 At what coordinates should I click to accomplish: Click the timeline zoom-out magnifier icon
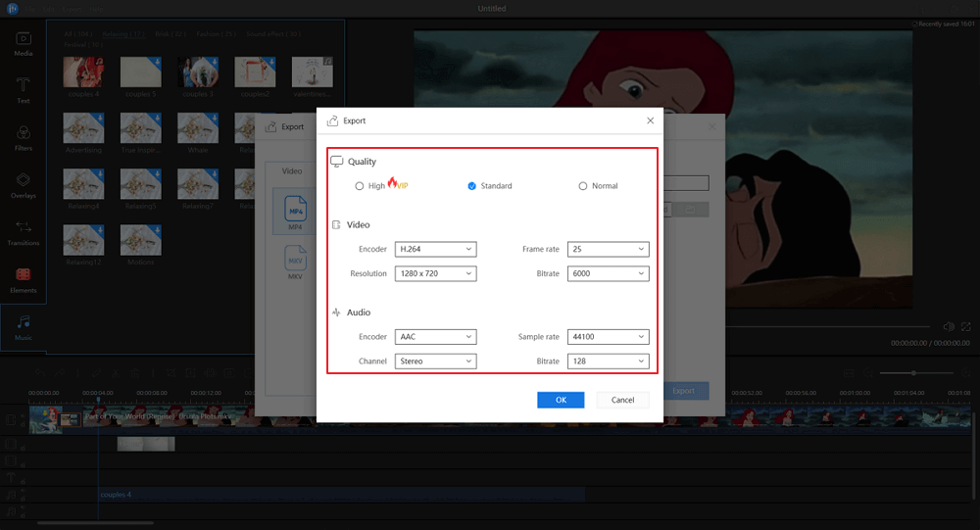click(868, 373)
